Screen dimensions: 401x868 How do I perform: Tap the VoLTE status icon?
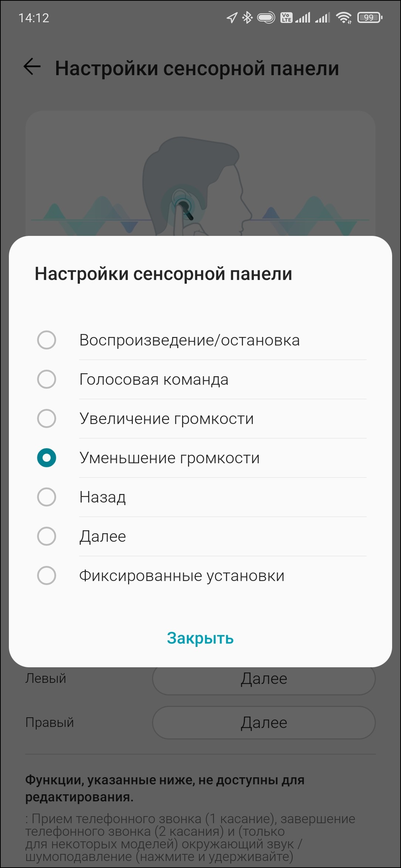coord(286,17)
